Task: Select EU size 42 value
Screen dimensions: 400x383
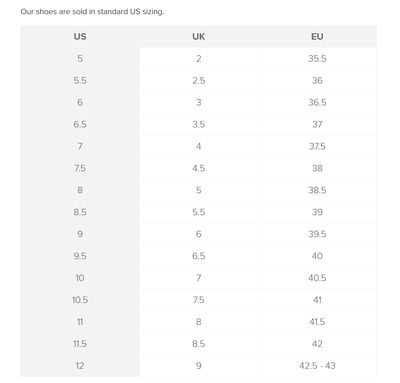Action: pos(317,344)
